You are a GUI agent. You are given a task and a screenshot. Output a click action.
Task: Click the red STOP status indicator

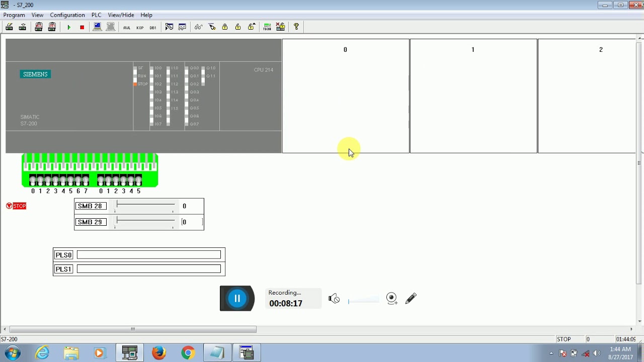point(16,206)
